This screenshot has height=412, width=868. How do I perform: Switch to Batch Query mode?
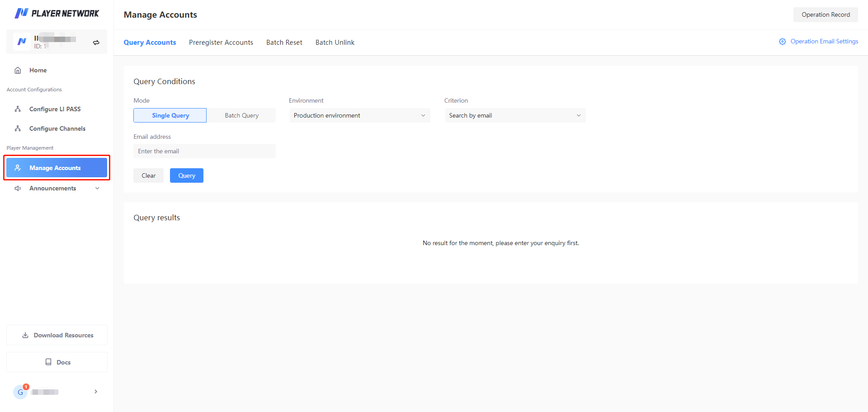(241, 115)
